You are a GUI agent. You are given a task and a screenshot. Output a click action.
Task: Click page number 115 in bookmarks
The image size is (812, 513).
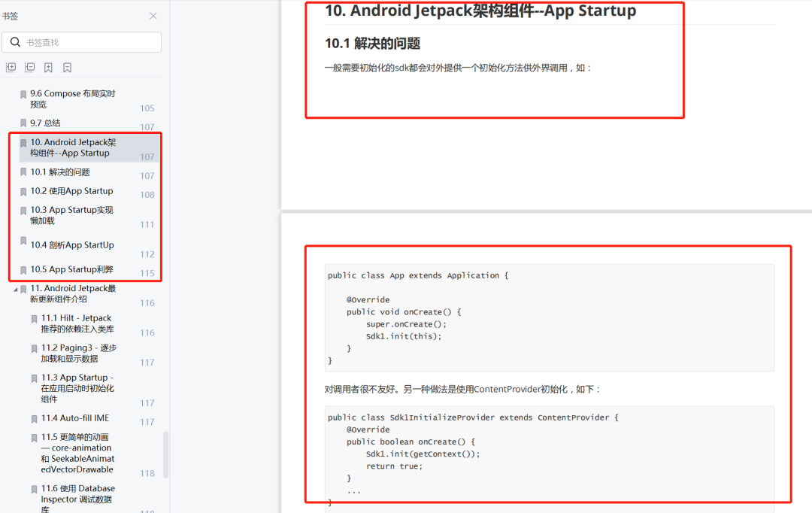147,273
